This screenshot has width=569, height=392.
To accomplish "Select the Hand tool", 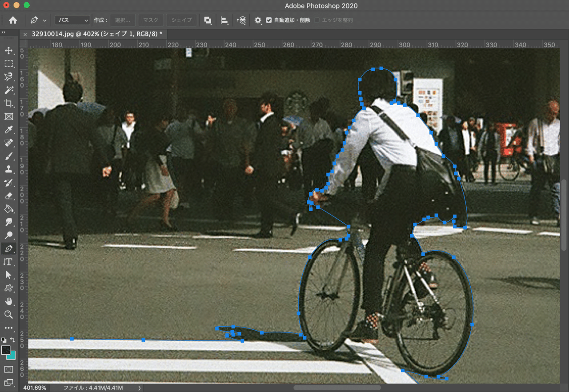I will click(8, 301).
